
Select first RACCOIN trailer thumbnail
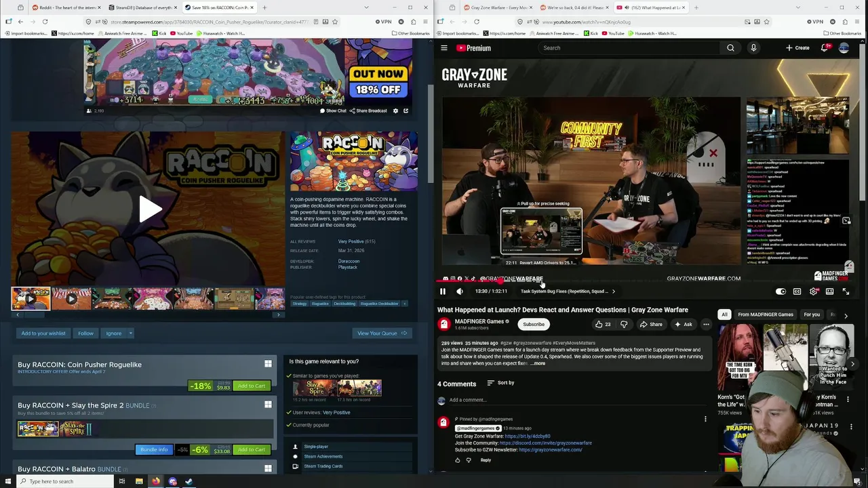click(31, 298)
